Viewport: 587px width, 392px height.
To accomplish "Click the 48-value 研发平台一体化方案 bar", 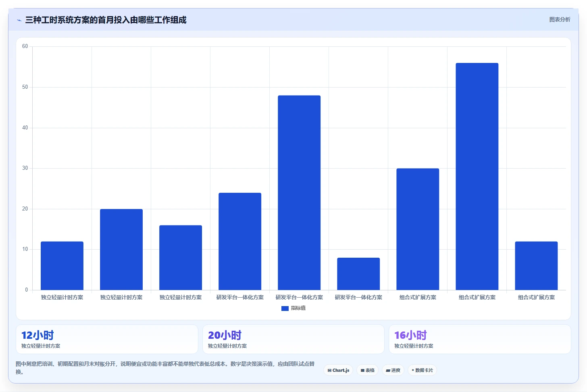I will click(299, 193).
